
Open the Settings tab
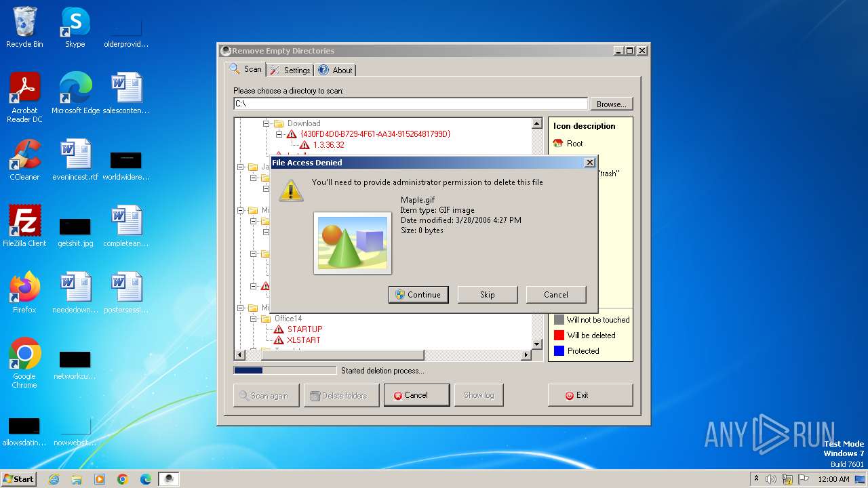(x=290, y=70)
